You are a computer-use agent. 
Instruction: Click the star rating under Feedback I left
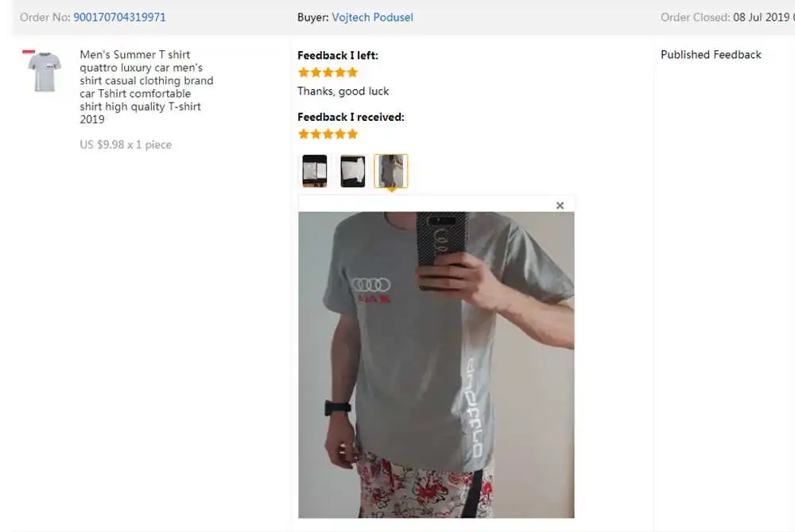[x=328, y=72]
